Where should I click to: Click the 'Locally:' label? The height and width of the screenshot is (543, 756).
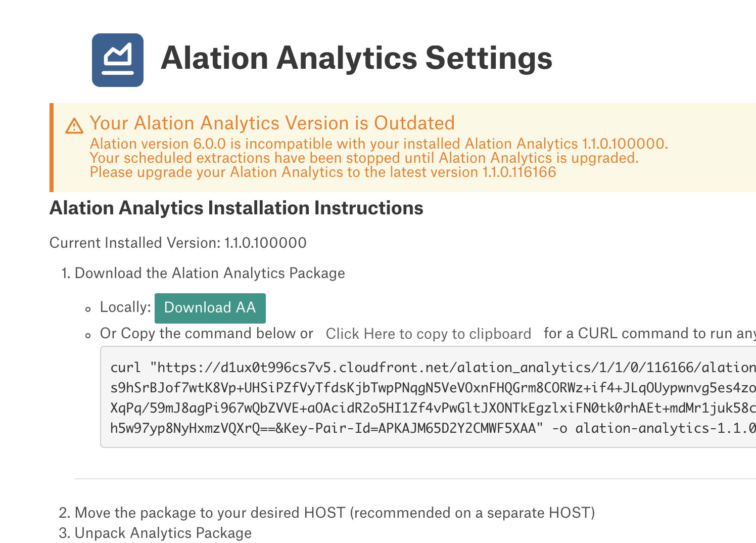pyautogui.click(x=125, y=307)
